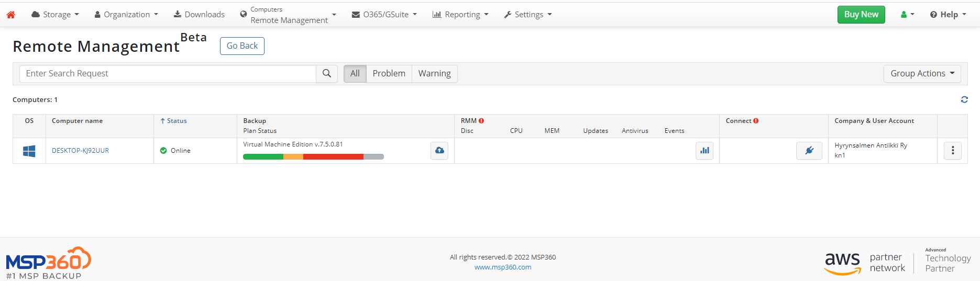
Task: Click the kn1 user account text
Action: click(x=840, y=155)
